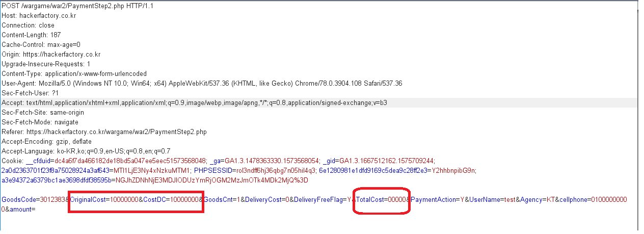Click the User-Agent header line
The width and height of the screenshot is (644, 234).
pos(202,83)
